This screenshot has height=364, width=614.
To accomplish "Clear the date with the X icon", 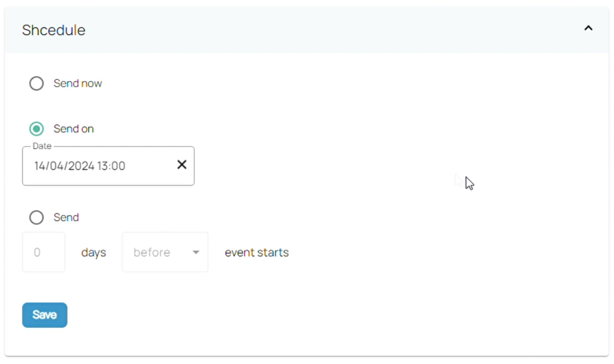I will pos(182,165).
